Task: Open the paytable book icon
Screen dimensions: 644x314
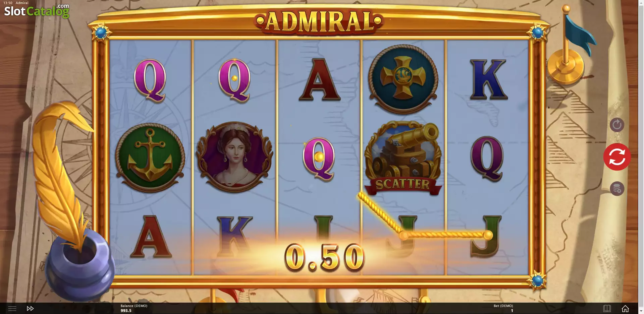Action: point(607,308)
